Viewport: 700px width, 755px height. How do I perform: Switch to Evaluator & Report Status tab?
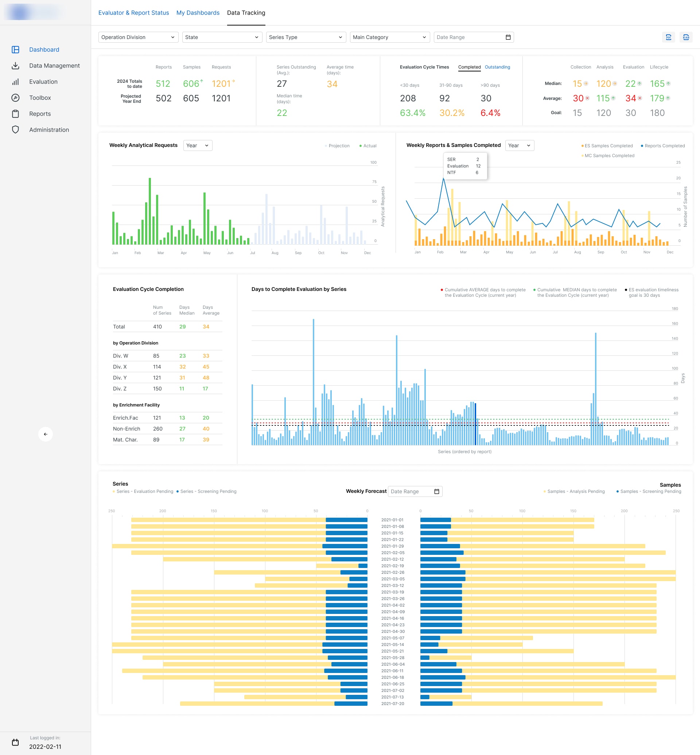pyautogui.click(x=134, y=13)
